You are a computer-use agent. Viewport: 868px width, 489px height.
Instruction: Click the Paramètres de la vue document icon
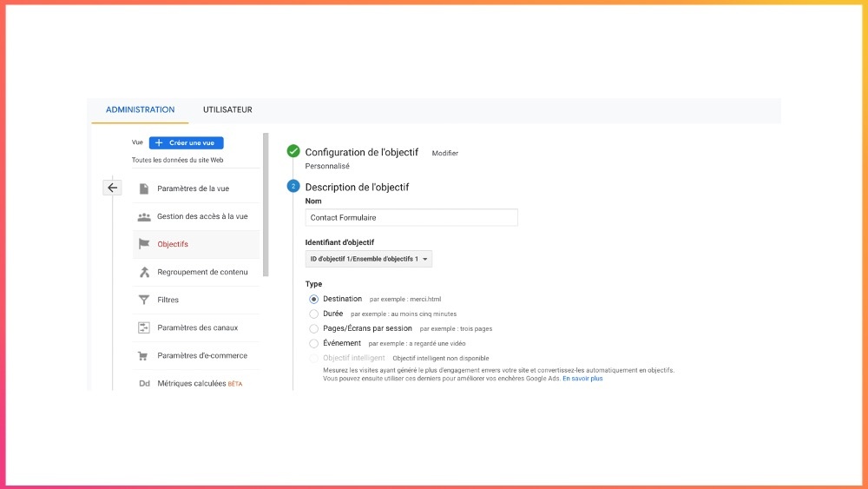pos(144,188)
